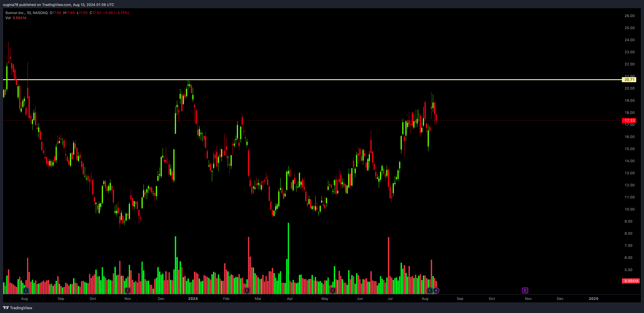
Task: Click the change value −0.56 (−3.13%)
Action: [116, 13]
